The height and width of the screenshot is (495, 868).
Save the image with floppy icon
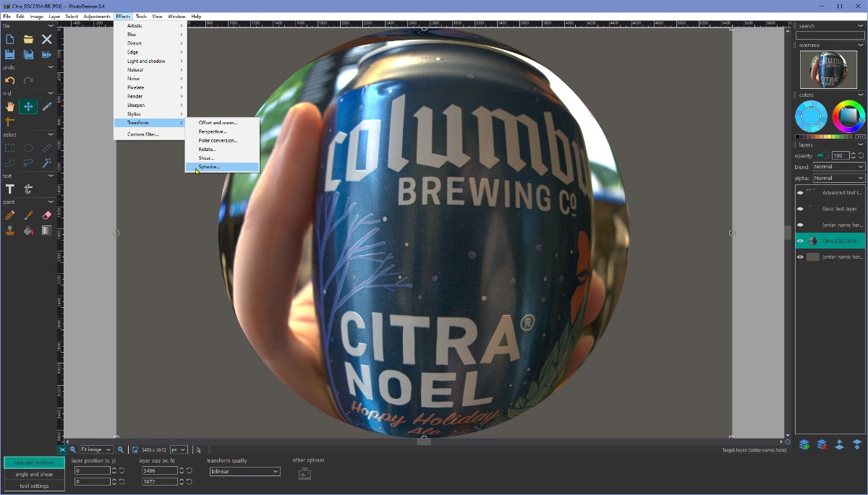(10, 54)
